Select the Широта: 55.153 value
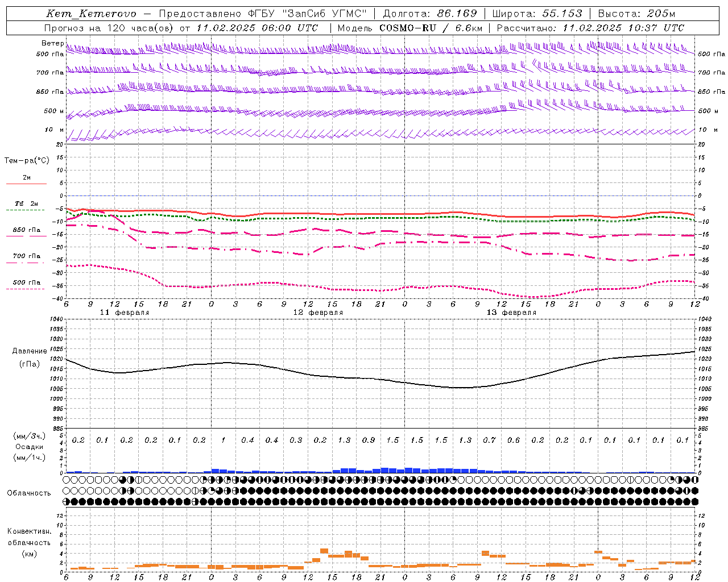 pos(537,14)
